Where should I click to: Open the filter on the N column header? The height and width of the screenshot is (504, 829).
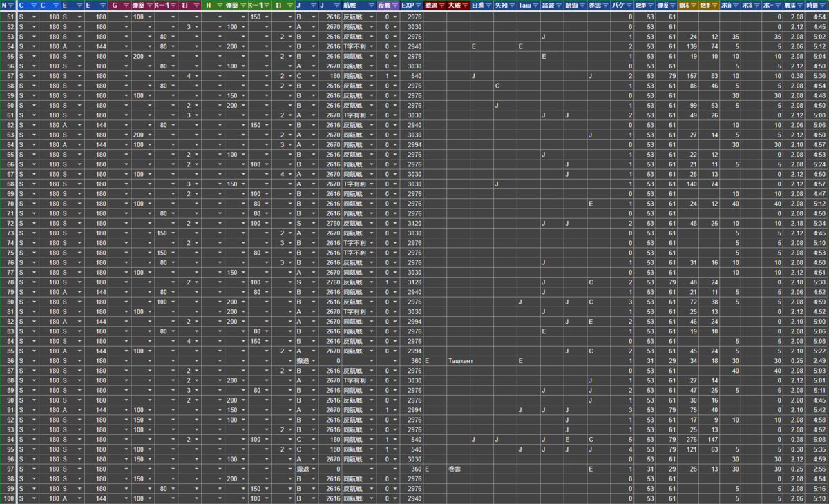pos(12,6)
